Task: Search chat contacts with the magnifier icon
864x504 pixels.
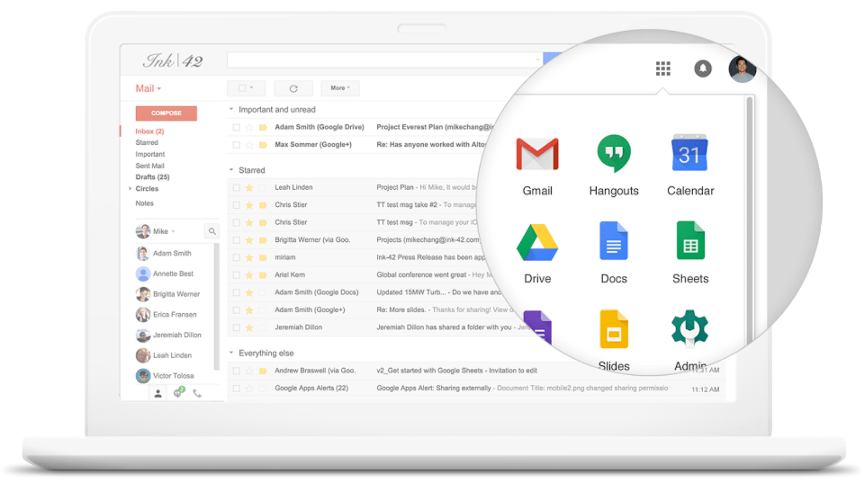Action: pos(212,231)
